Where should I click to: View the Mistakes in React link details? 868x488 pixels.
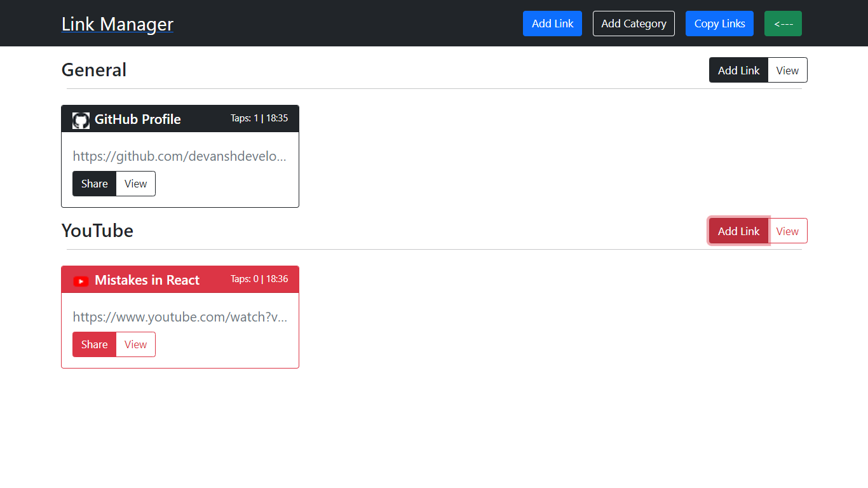point(135,344)
